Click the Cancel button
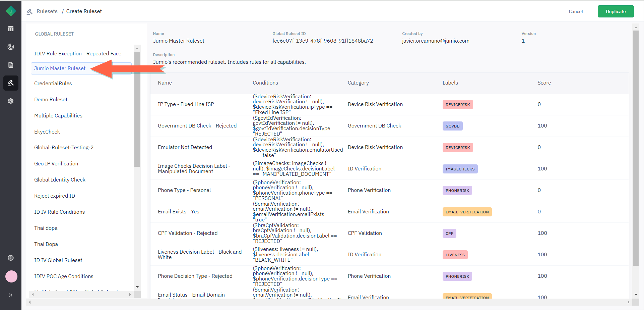The width and height of the screenshot is (644, 310). (576, 11)
